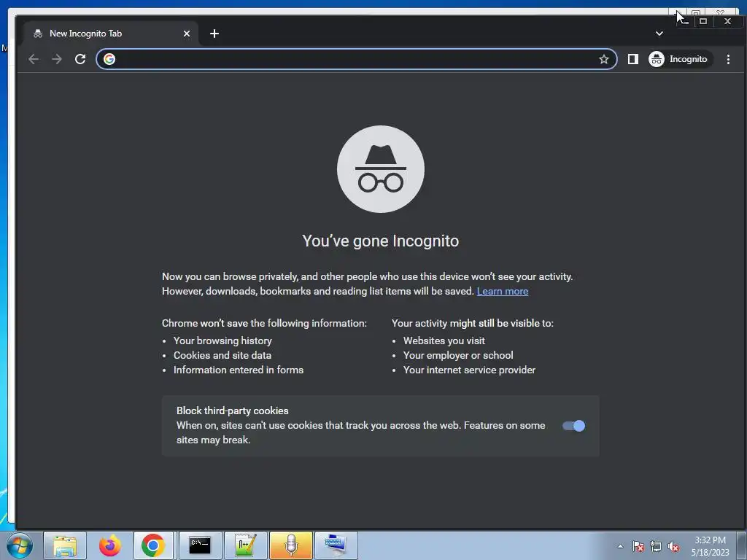Focus the address bar input
747x560 pixels.
[x=356, y=59]
